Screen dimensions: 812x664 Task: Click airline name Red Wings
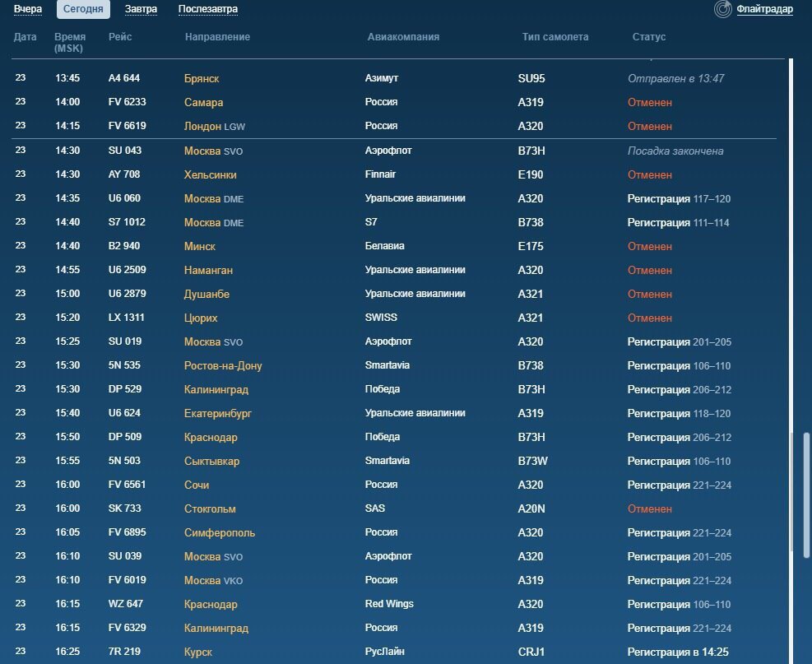(x=389, y=603)
